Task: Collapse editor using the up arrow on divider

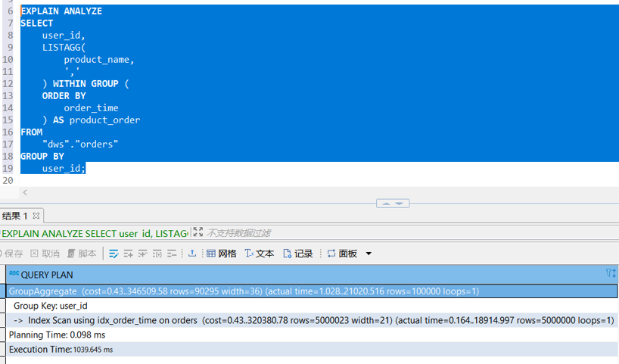Action: pyautogui.click(x=385, y=204)
